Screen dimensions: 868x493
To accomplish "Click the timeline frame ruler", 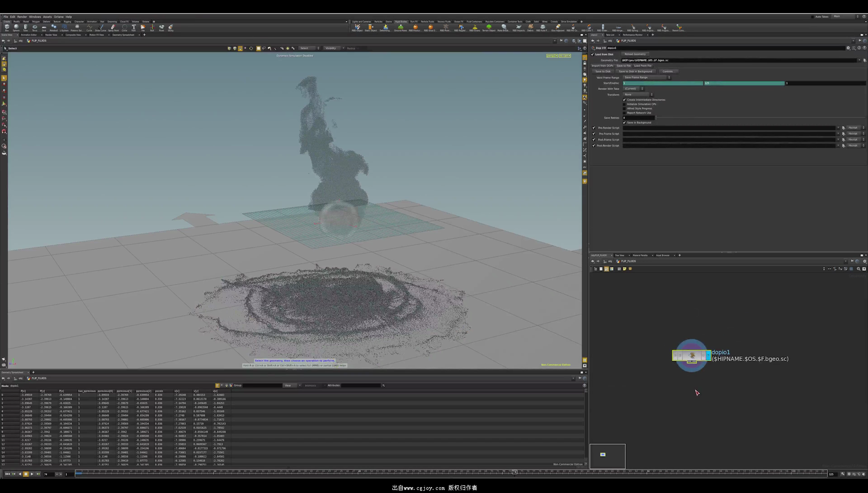I will [452, 472].
